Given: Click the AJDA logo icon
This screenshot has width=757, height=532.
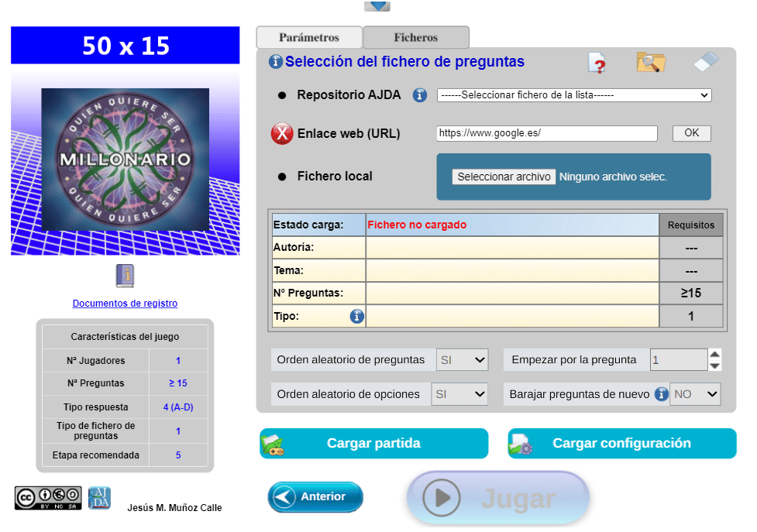Looking at the screenshot, I should (x=99, y=498).
